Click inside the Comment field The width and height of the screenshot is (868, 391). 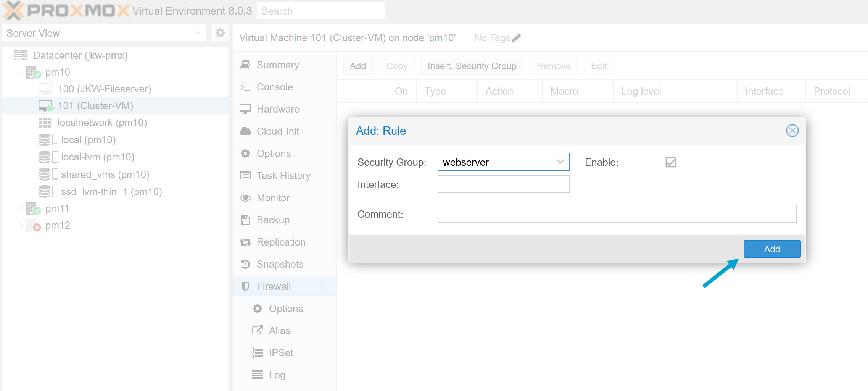(617, 214)
